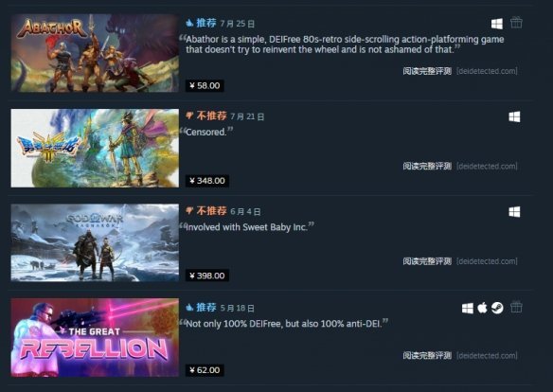Click Windows icon on Dragon Quest row

514,116
